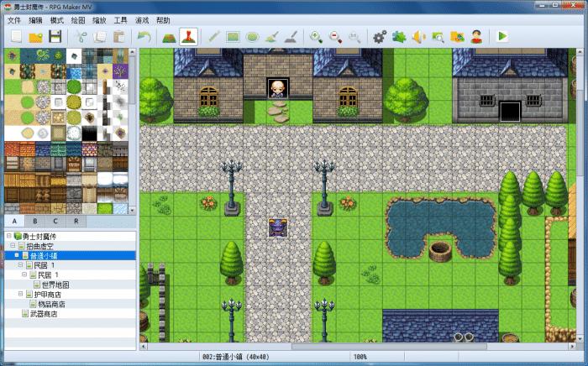This screenshot has width=588, height=366.
Task: Zoom out with the minus magnifier
Action: (x=335, y=37)
